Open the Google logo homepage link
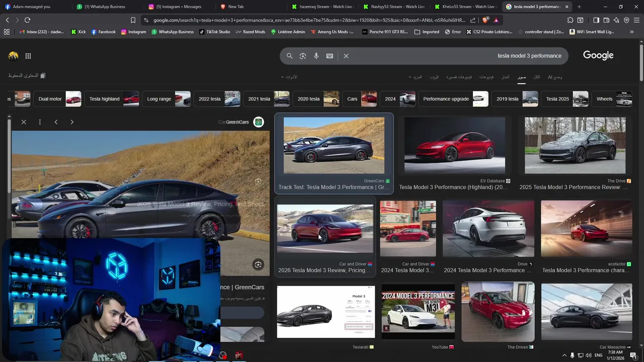644x362 pixels. (x=598, y=55)
